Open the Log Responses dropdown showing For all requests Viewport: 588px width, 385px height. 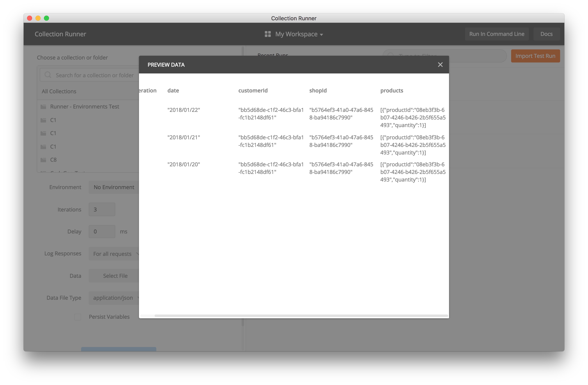click(x=115, y=254)
